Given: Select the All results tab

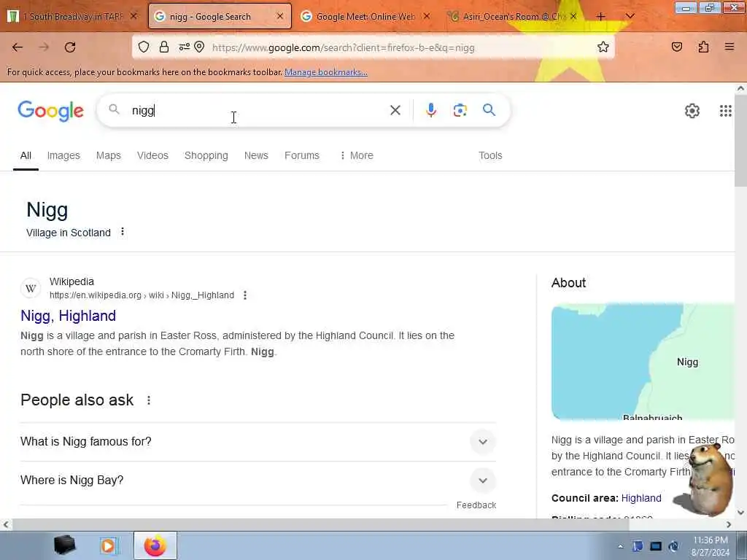Looking at the screenshot, I should click(x=26, y=156).
